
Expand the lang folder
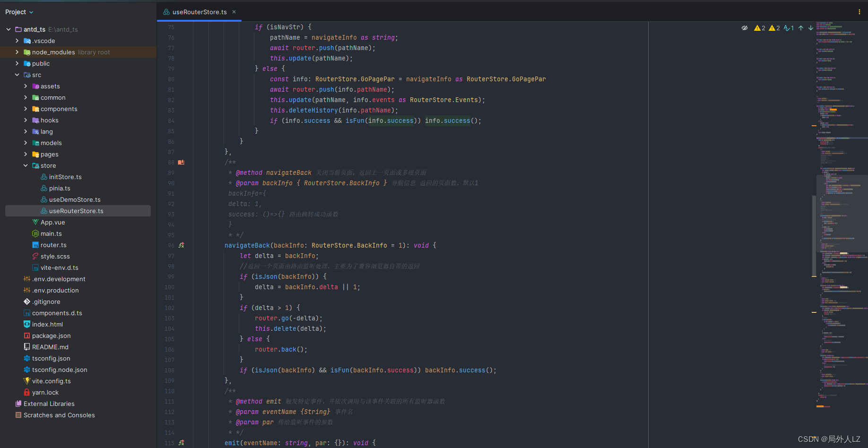point(26,131)
